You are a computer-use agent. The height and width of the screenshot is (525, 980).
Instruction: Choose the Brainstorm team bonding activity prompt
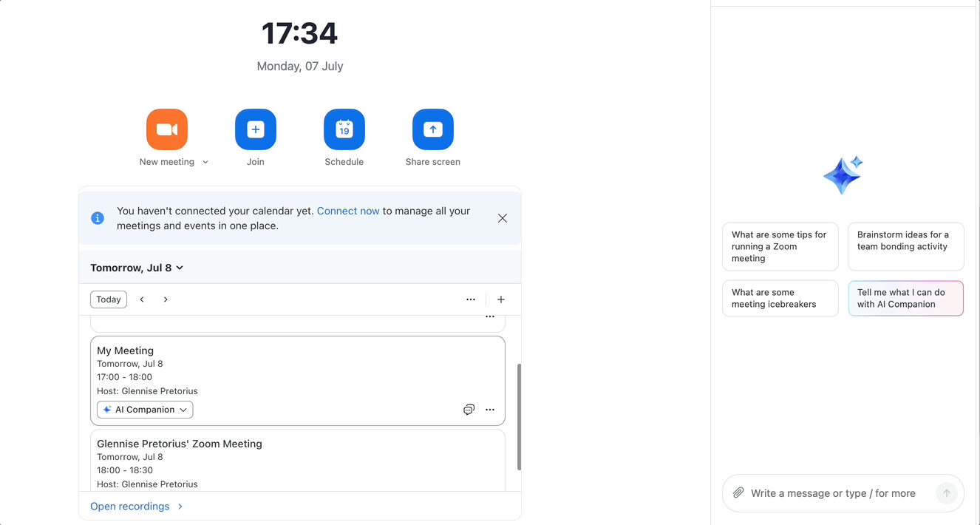coord(906,247)
